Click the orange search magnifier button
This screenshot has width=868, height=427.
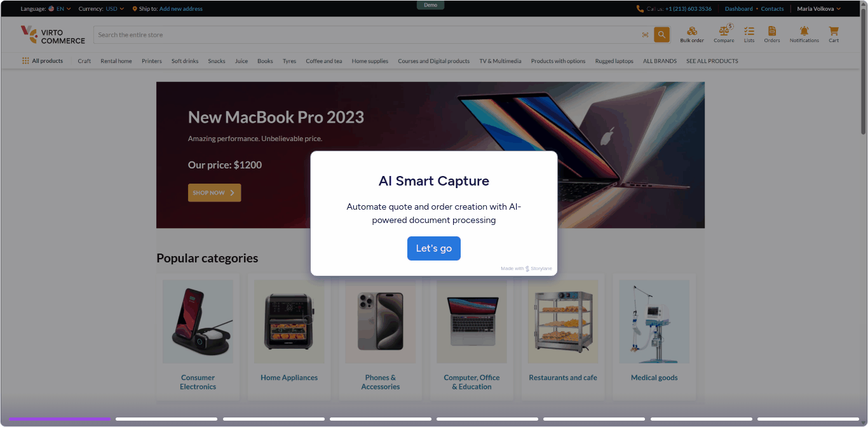pyautogui.click(x=662, y=35)
